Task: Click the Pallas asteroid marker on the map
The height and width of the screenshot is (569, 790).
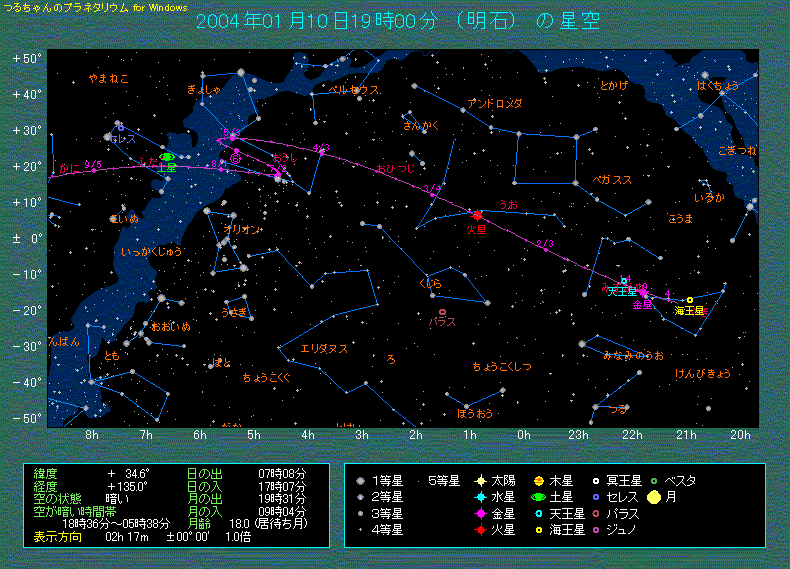Action: pos(442,312)
